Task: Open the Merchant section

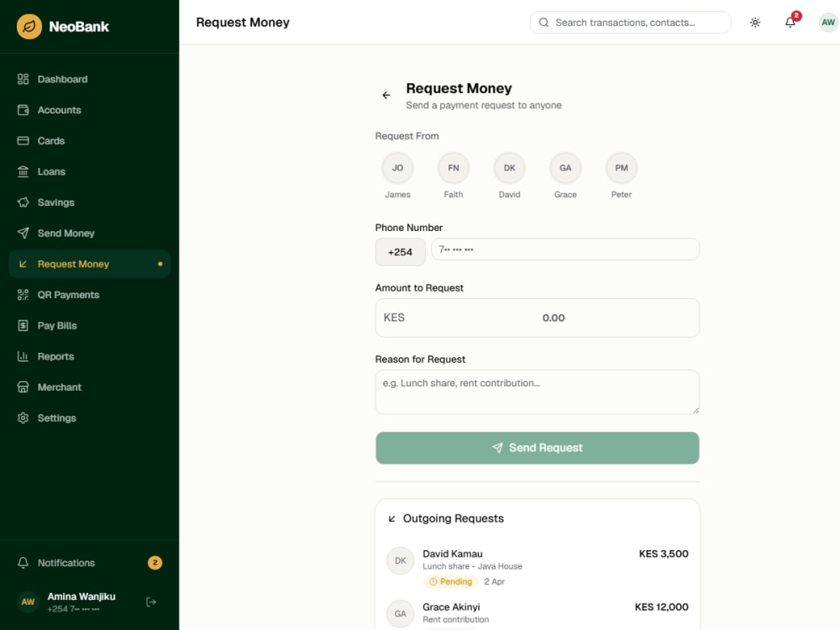Action: tap(90, 387)
